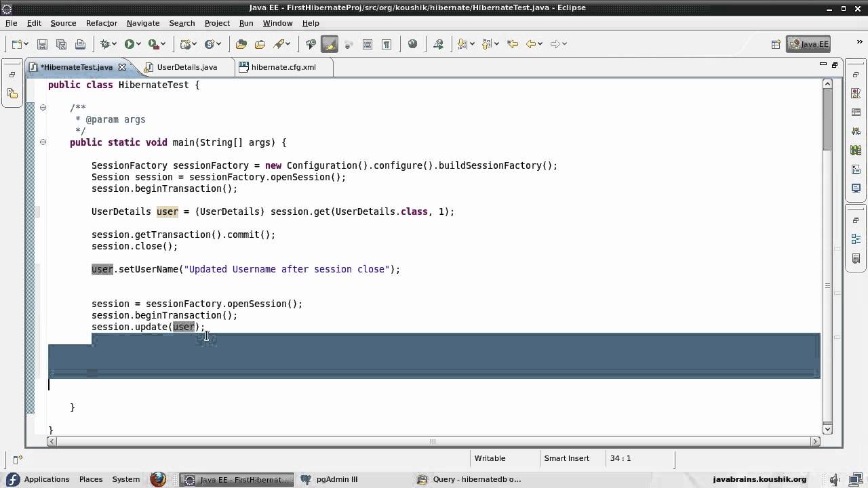Save the file with the Save icon
This screenshot has height=488, width=868.
click(42, 44)
